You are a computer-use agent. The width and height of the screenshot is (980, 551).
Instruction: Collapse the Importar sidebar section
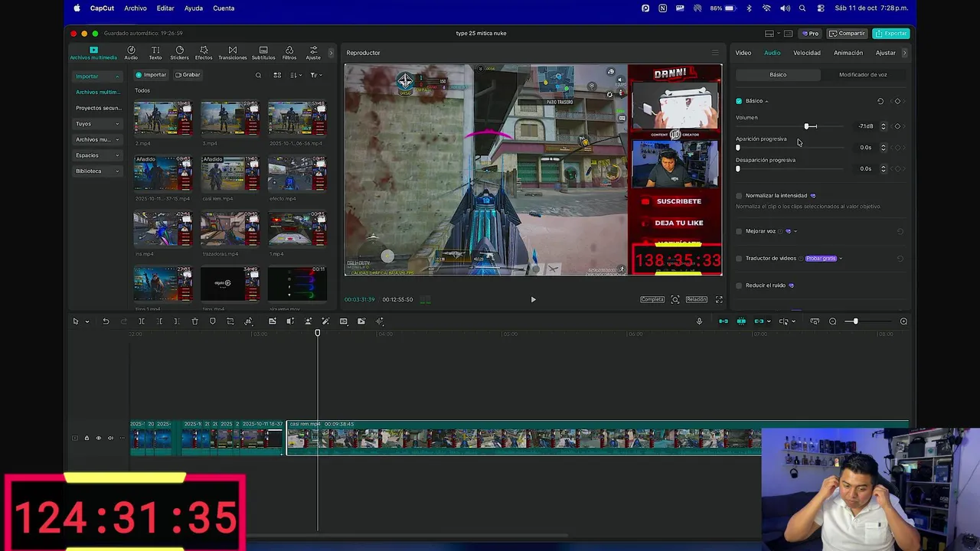click(x=97, y=77)
